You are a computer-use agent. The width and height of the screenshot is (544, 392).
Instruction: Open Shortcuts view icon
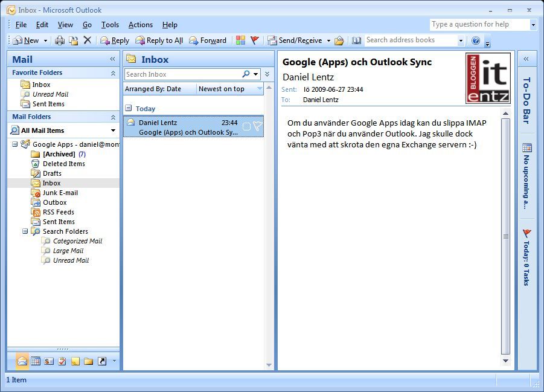(x=102, y=361)
